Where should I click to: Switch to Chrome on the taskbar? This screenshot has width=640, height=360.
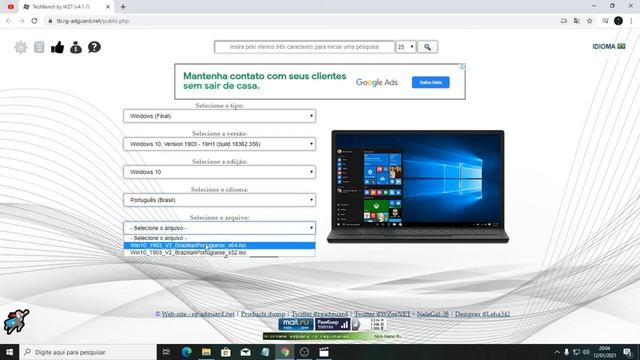pos(285,352)
